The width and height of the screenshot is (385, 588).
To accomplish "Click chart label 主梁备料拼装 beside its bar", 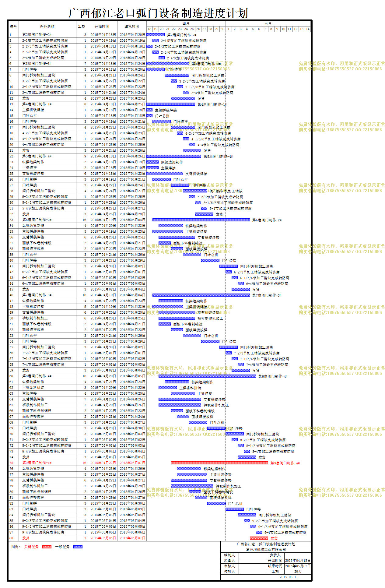I will pyautogui.click(x=190, y=388).
